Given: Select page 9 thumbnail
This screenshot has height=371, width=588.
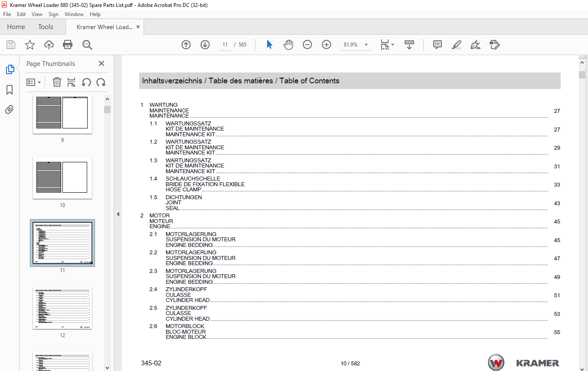Looking at the screenshot, I should [62, 115].
